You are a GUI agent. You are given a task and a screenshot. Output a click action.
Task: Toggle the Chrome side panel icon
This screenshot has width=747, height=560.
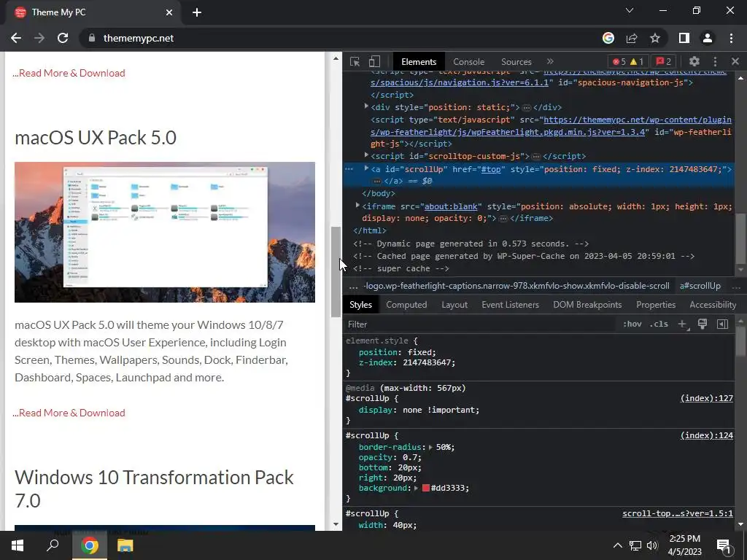684,38
